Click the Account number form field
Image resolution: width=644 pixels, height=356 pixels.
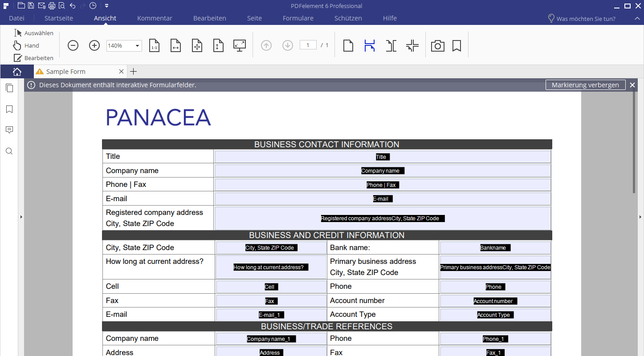pyautogui.click(x=495, y=301)
